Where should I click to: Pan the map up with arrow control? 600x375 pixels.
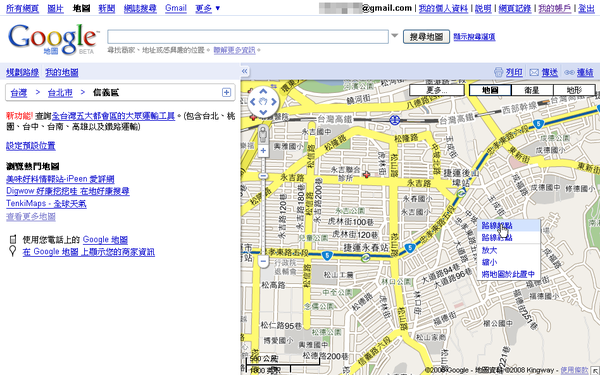(263, 91)
